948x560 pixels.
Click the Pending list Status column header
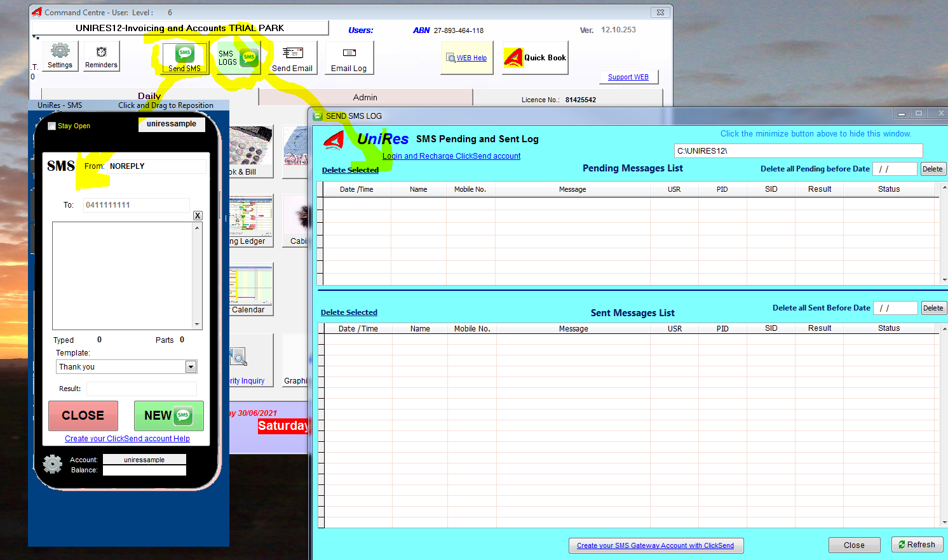889,189
